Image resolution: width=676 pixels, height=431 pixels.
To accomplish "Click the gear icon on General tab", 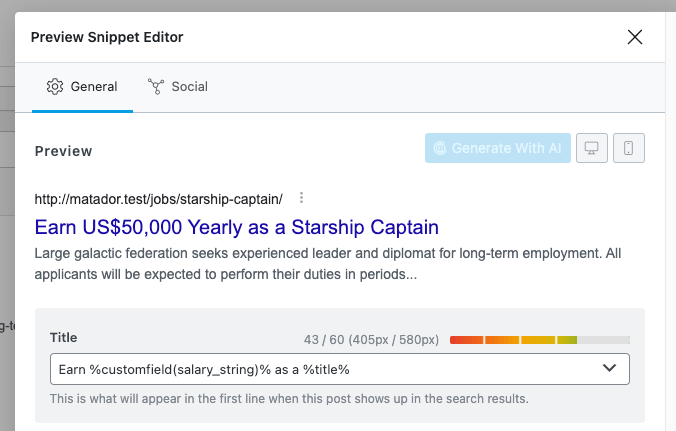I will 55,87.
